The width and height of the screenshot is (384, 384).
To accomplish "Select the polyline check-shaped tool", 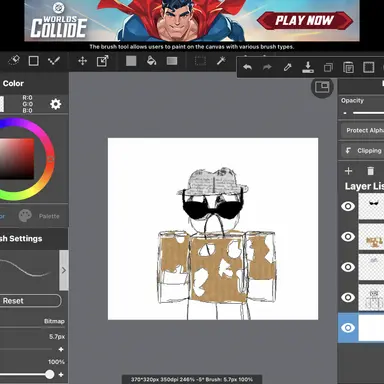I will coord(54,61).
